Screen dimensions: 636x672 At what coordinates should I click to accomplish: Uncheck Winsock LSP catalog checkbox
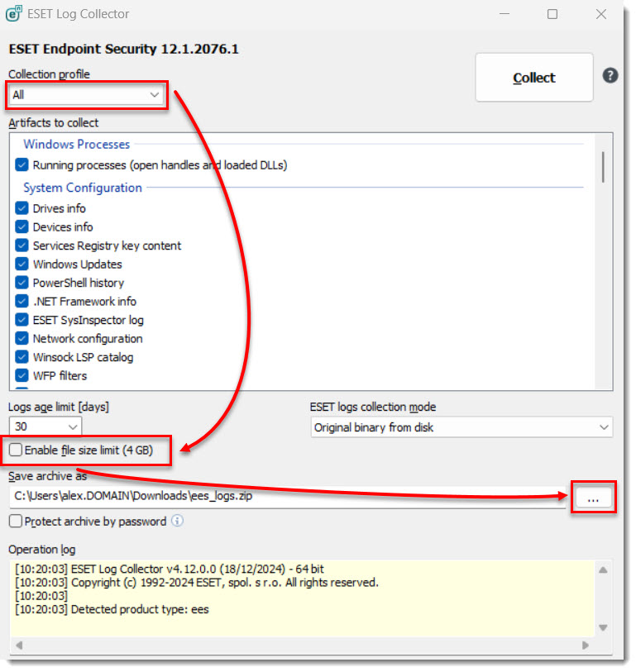[22, 359]
